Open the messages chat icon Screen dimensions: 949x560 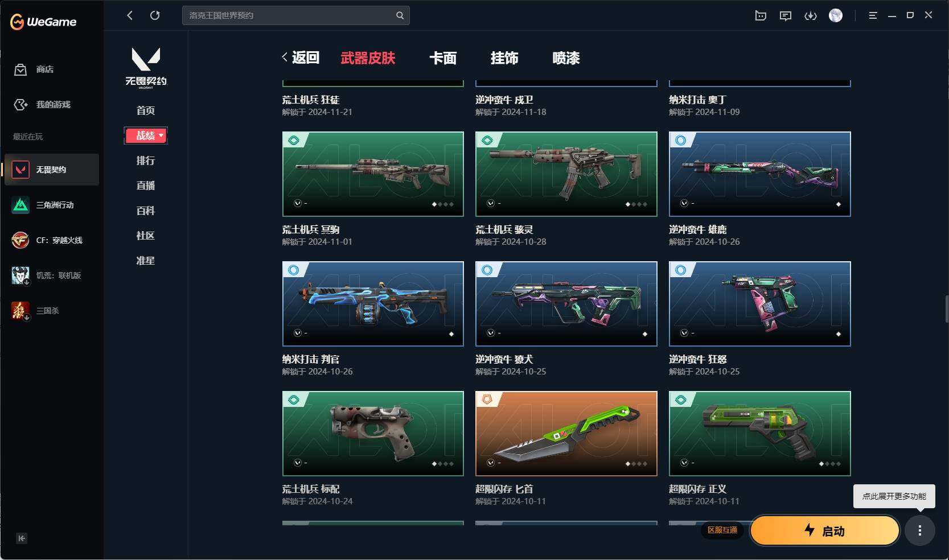click(786, 15)
